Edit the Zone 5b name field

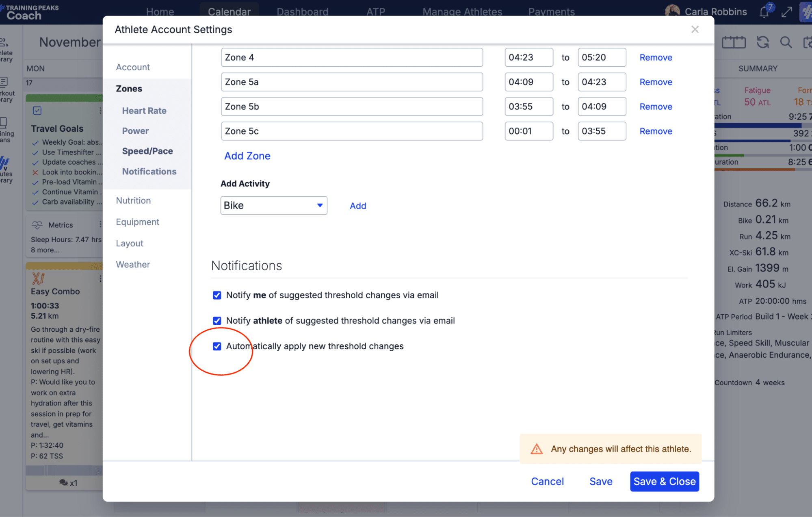point(352,106)
